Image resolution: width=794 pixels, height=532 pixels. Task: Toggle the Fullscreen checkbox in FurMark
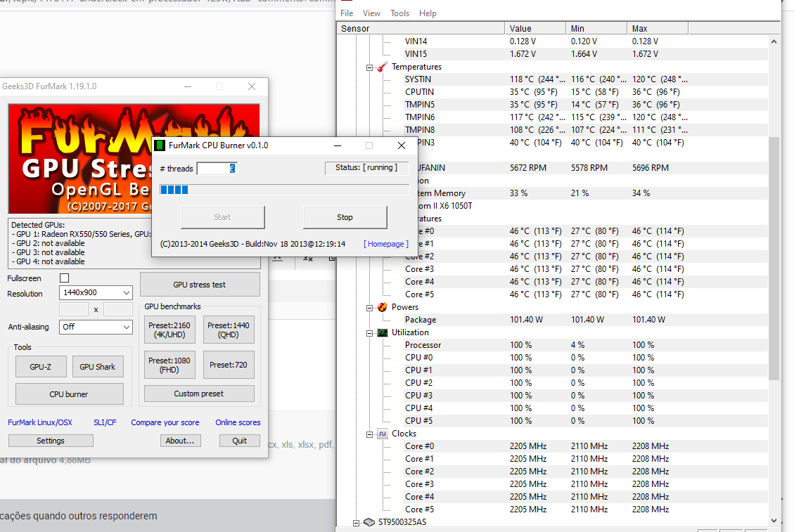(64, 278)
